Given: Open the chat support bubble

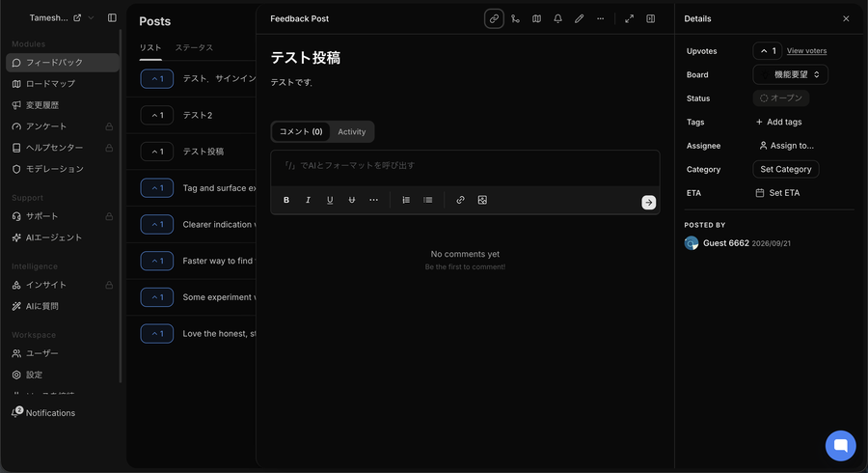Looking at the screenshot, I should click(840, 445).
